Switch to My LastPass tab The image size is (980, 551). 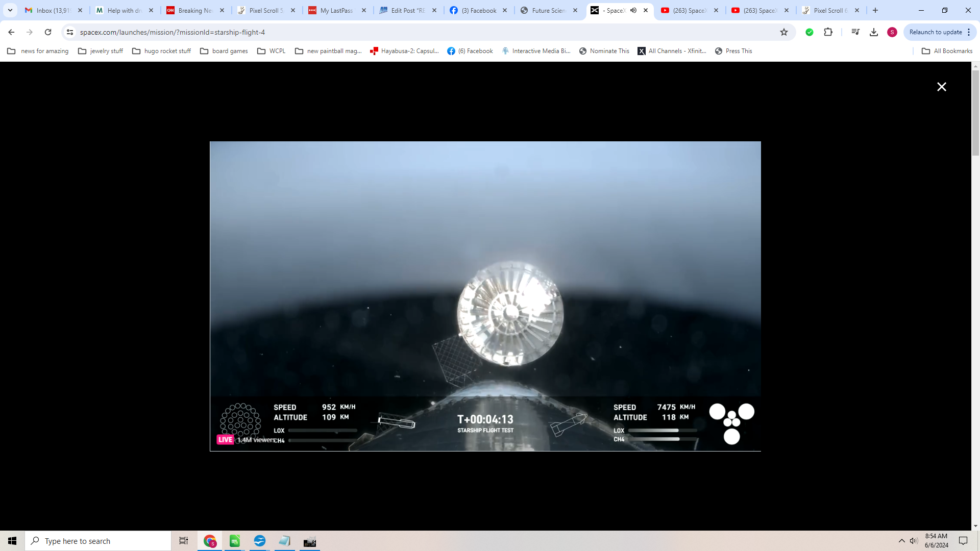pos(336,10)
